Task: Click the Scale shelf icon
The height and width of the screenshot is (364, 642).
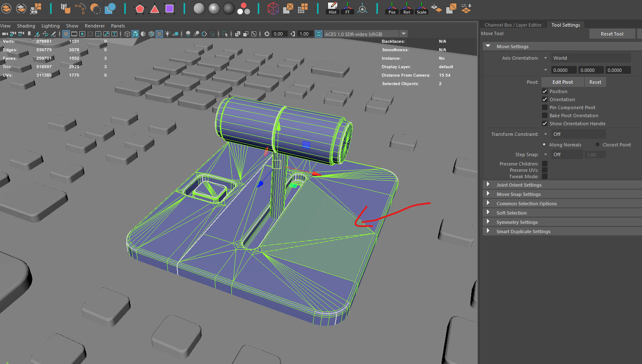Action: click(422, 8)
